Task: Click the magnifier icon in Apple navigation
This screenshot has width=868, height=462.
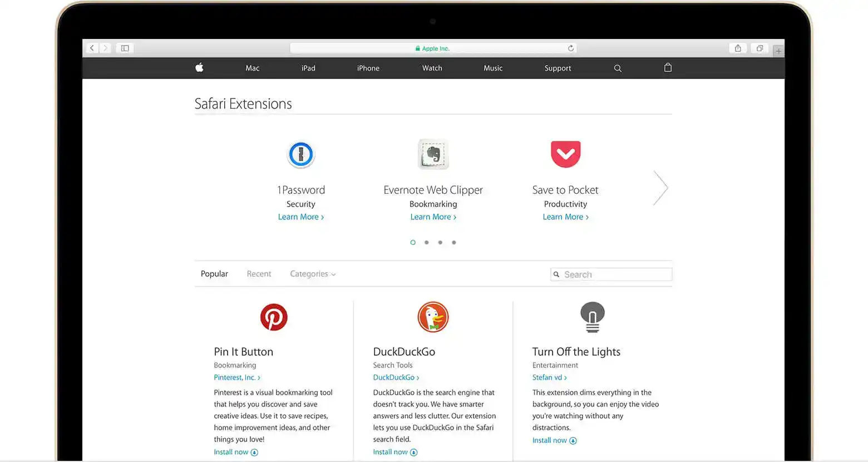Action: [618, 68]
